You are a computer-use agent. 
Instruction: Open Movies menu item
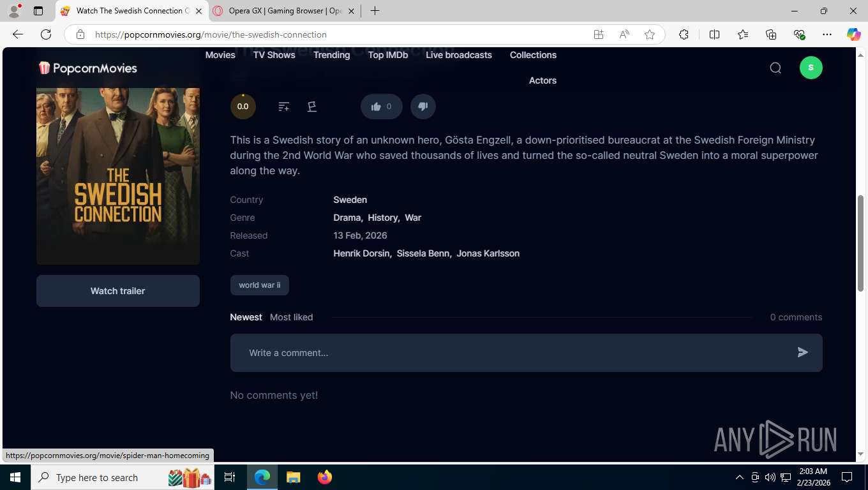pyautogui.click(x=220, y=55)
